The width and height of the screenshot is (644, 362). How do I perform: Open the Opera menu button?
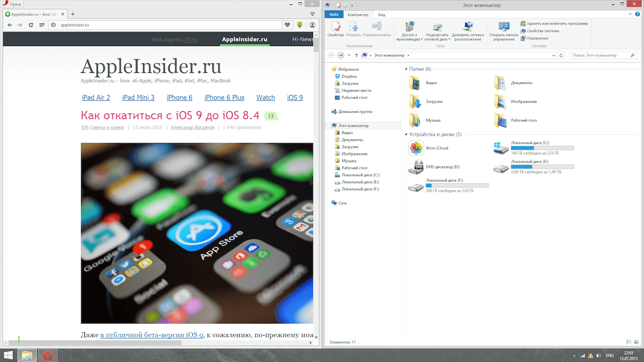click(x=313, y=14)
